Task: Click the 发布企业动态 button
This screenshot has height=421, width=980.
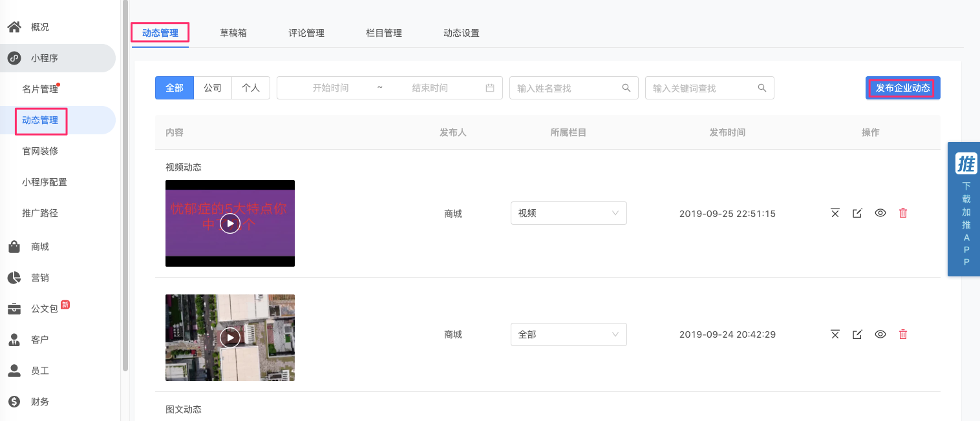Action: (903, 88)
